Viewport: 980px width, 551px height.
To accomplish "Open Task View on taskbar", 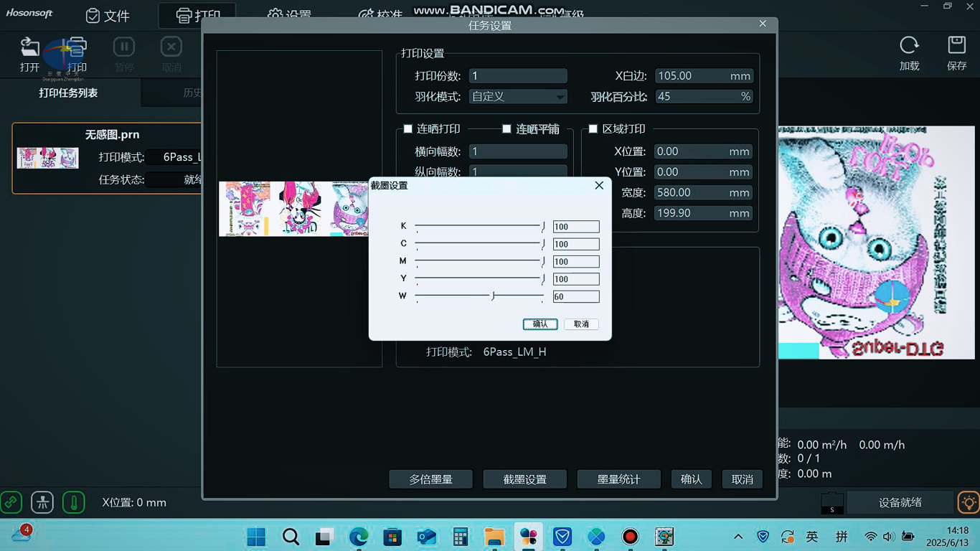I will pyautogui.click(x=325, y=537).
